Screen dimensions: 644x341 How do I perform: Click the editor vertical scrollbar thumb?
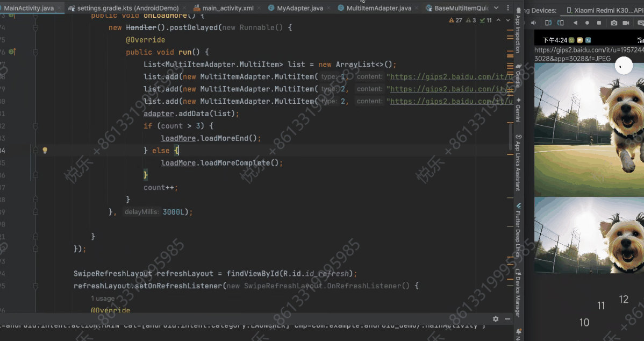511,137
